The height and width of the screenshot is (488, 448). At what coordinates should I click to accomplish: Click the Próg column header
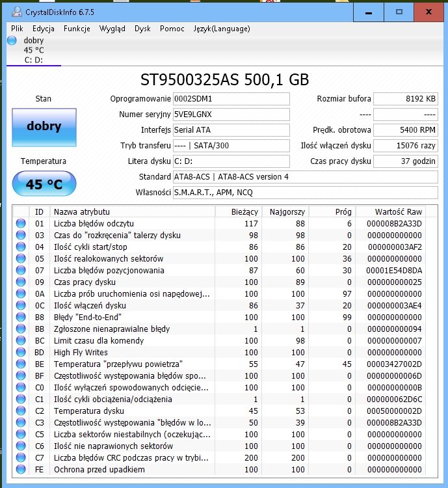332,211
